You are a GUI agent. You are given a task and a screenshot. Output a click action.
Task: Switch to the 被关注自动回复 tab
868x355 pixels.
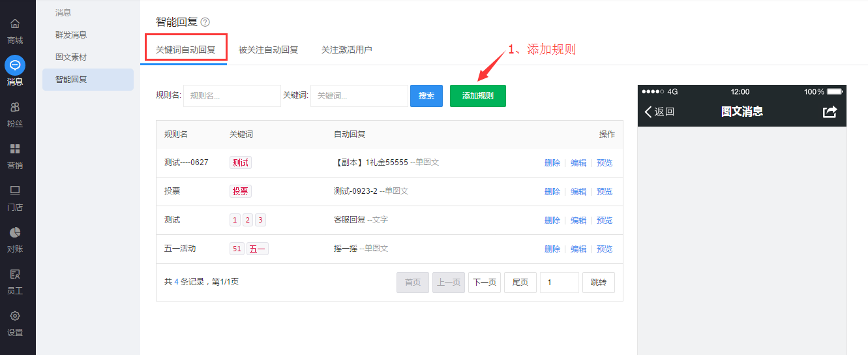(268, 50)
